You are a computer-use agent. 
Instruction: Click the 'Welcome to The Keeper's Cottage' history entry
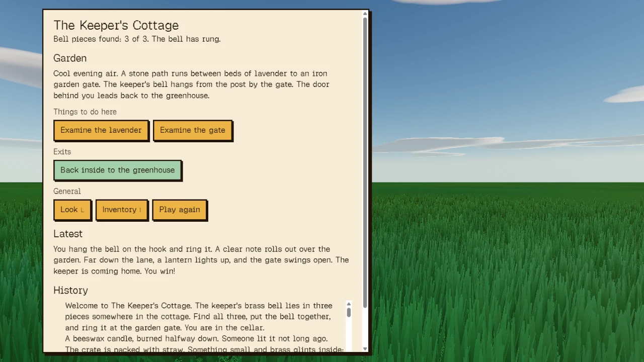(199, 317)
